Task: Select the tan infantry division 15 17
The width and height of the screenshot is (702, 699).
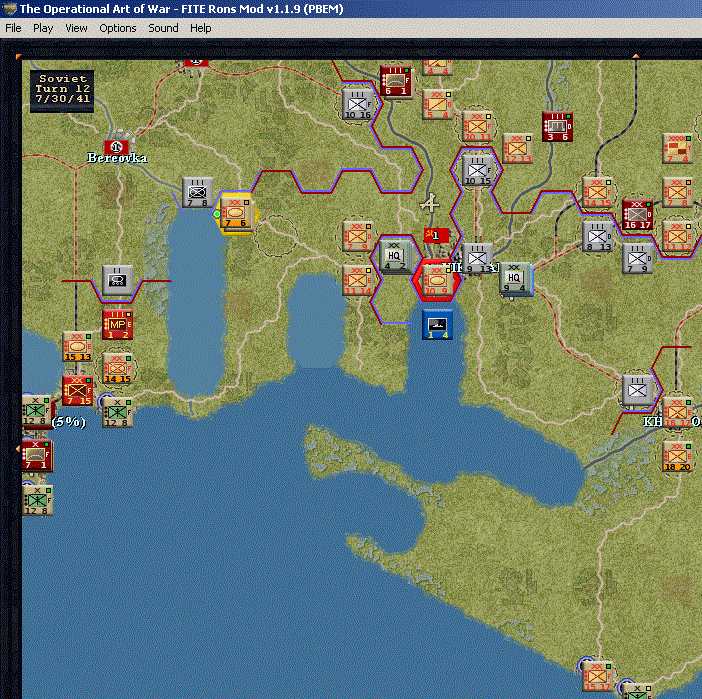Action: pos(597,676)
